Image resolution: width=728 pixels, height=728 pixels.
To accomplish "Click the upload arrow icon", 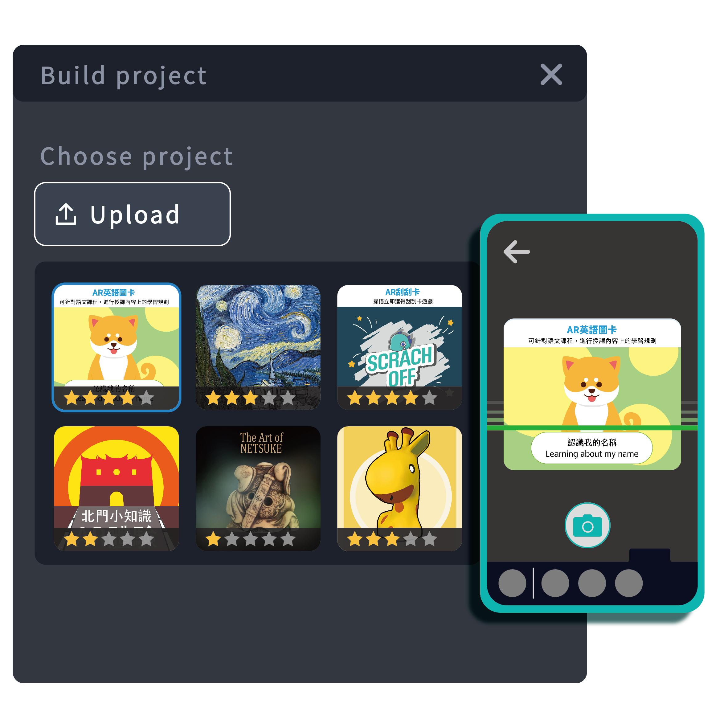I will point(66,215).
